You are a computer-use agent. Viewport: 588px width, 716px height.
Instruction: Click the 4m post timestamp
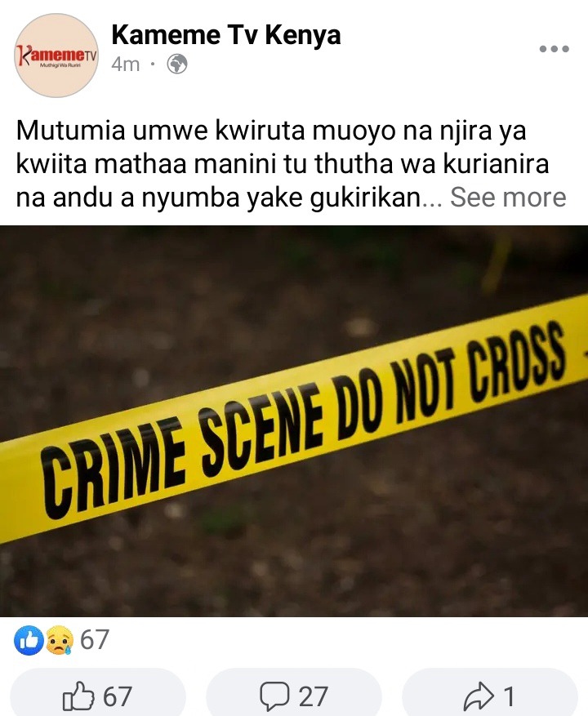click(125, 64)
